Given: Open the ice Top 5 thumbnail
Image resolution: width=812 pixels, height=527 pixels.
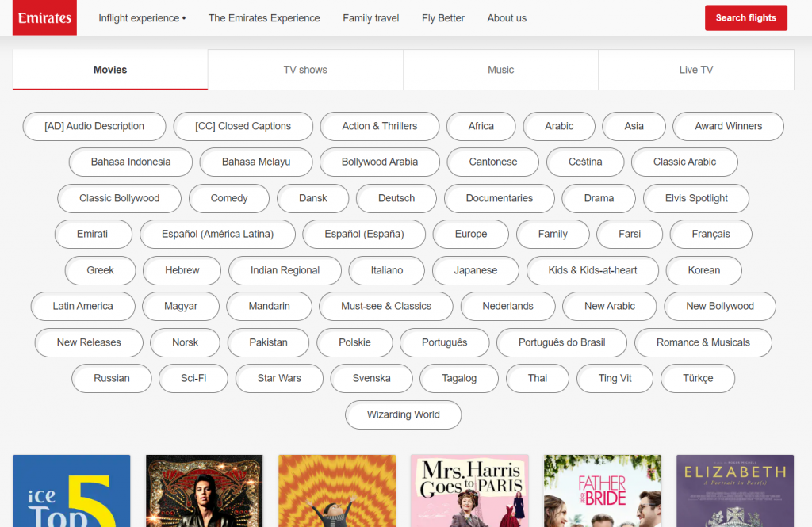Looking at the screenshot, I should tap(71, 491).
